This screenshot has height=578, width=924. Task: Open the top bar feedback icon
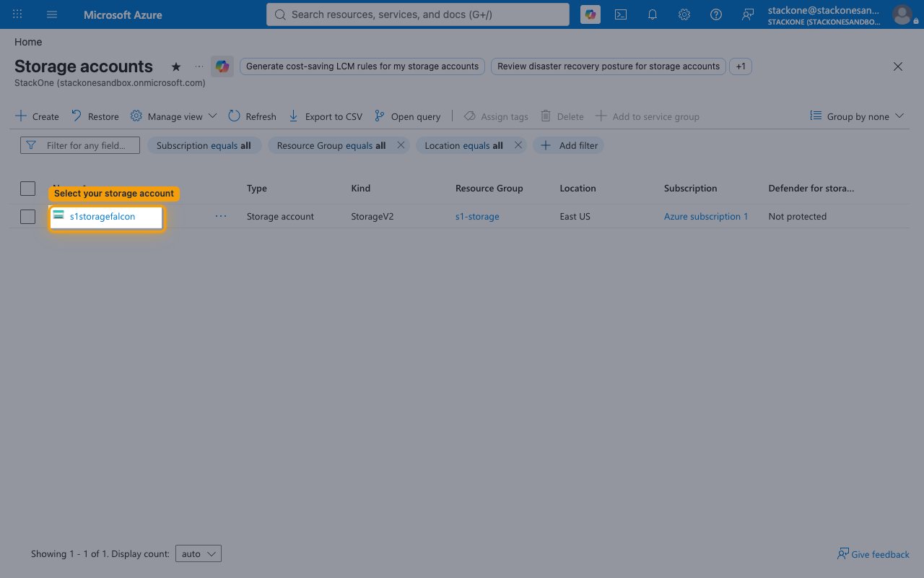tap(748, 14)
